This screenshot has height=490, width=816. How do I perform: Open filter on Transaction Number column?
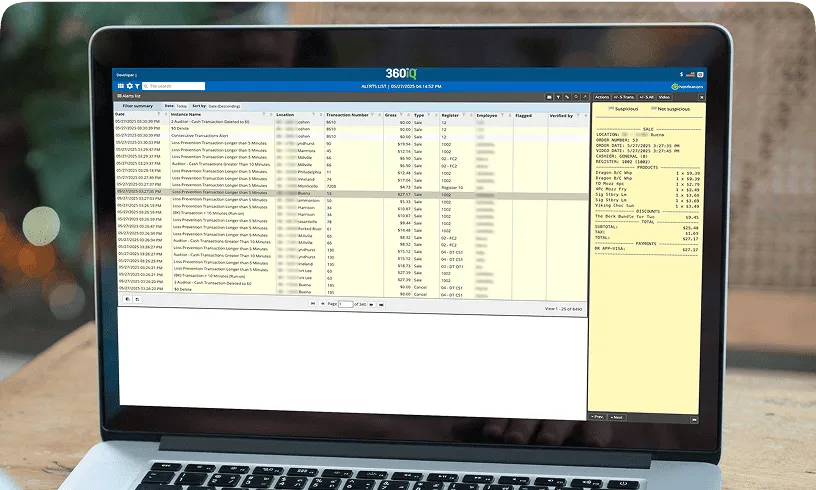pyautogui.click(x=373, y=115)
